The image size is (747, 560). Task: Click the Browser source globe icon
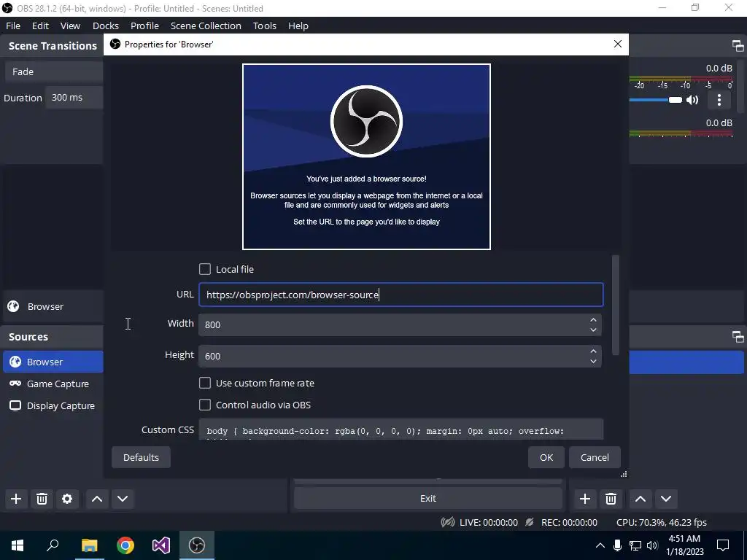pyautogui.click(x=15, y=362)
